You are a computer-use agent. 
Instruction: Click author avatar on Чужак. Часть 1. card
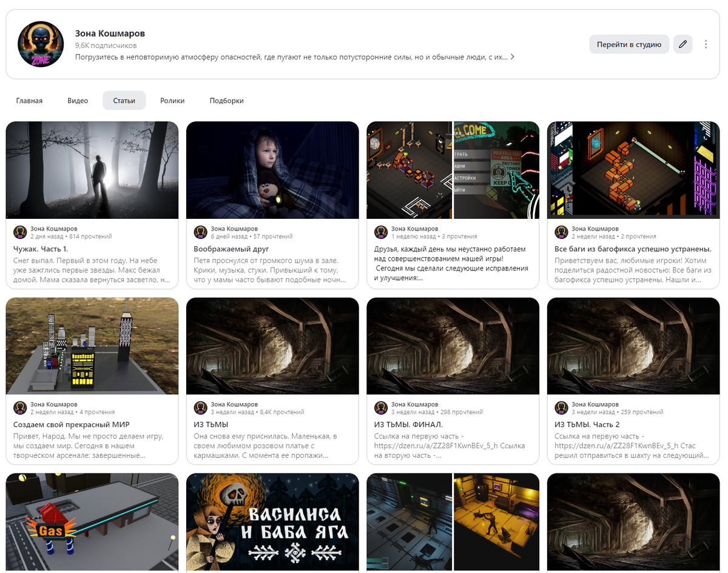20,232
